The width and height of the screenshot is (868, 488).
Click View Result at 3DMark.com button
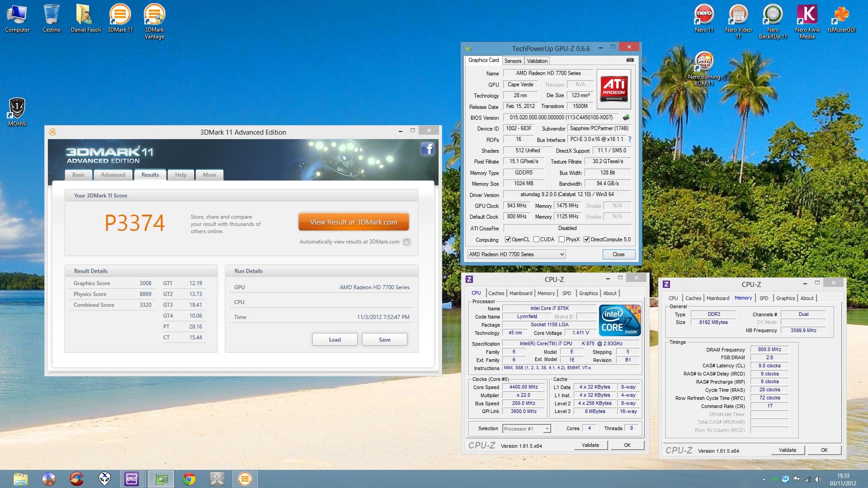pyautogui.click(x=354, y=222)
